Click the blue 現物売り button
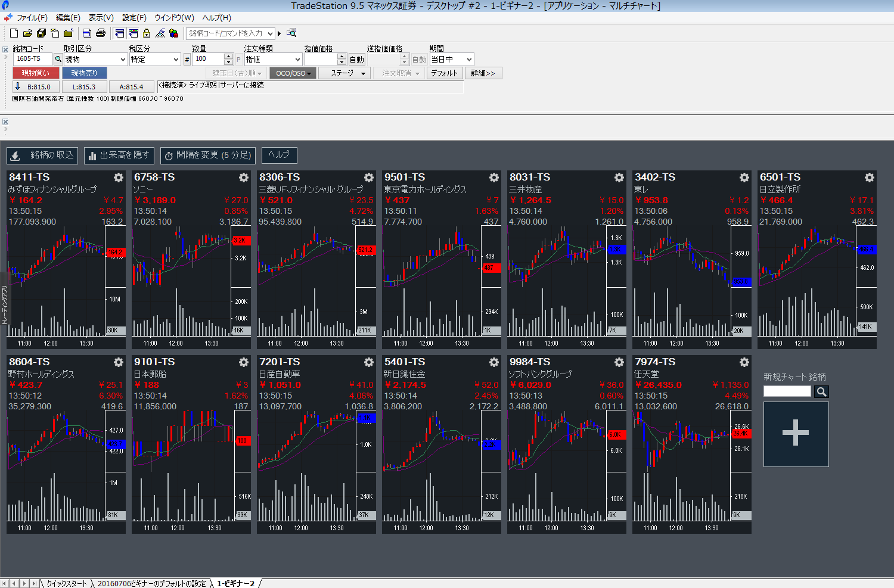 pos(84,73)
